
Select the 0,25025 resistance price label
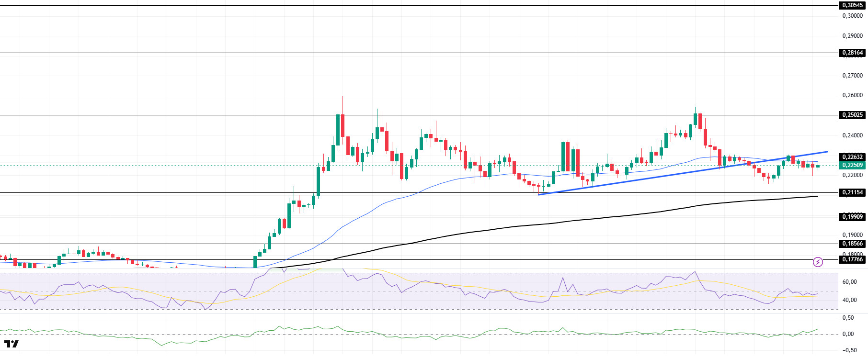click(x=852, y=115)
